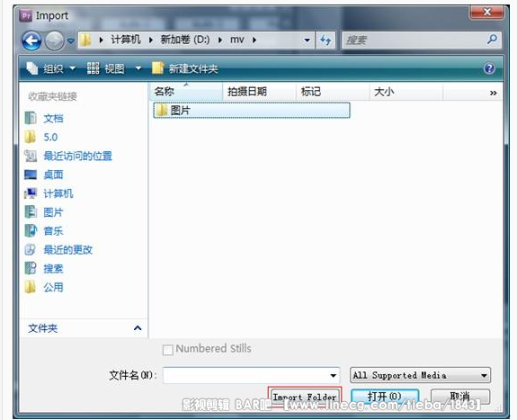Click the blue help question mark icon
This screenshot has height=420, width=517.
pos(489,68)
